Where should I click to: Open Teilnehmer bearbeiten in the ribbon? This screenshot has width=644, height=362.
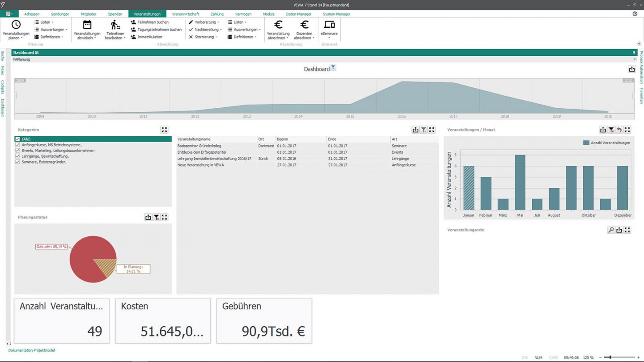pos(115,29)
